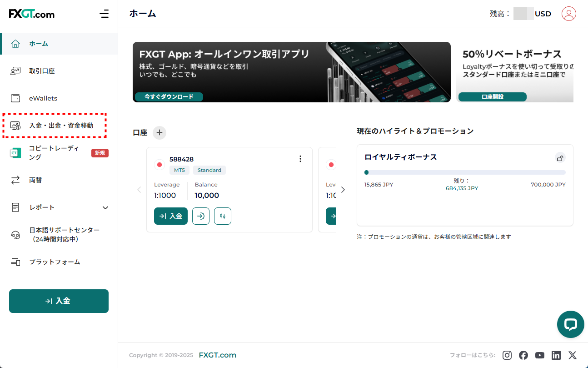This screenshot has width=588, height=368.
Task: Go to next account with right chevron
Action: click(x=343, y=190)
